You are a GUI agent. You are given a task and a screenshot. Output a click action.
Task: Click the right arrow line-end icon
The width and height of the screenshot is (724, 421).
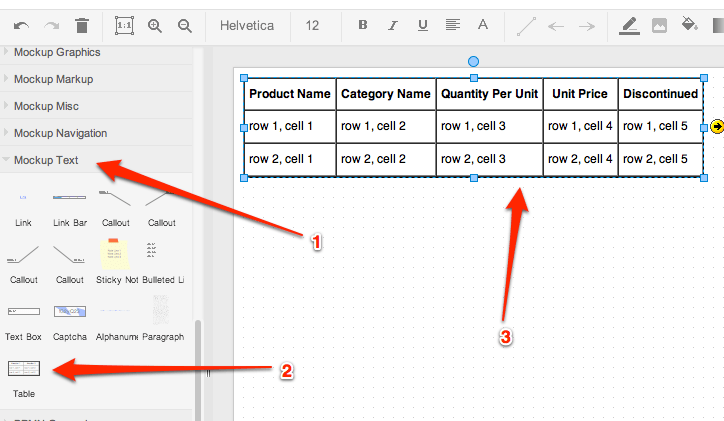(x=586, y=26)
